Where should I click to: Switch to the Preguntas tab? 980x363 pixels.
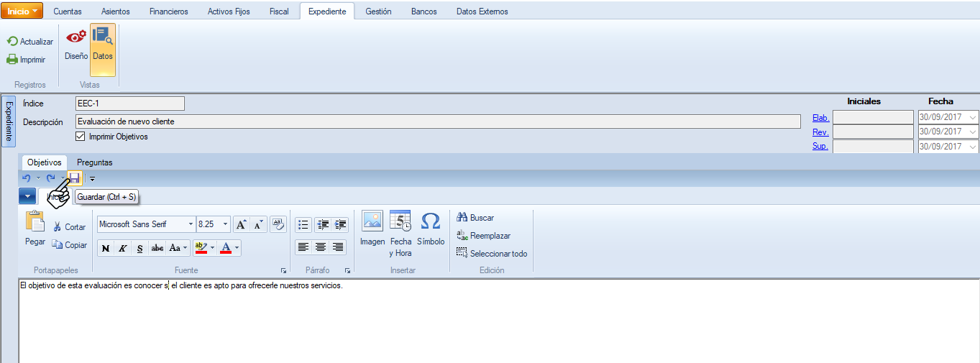(x=95, y=162)
